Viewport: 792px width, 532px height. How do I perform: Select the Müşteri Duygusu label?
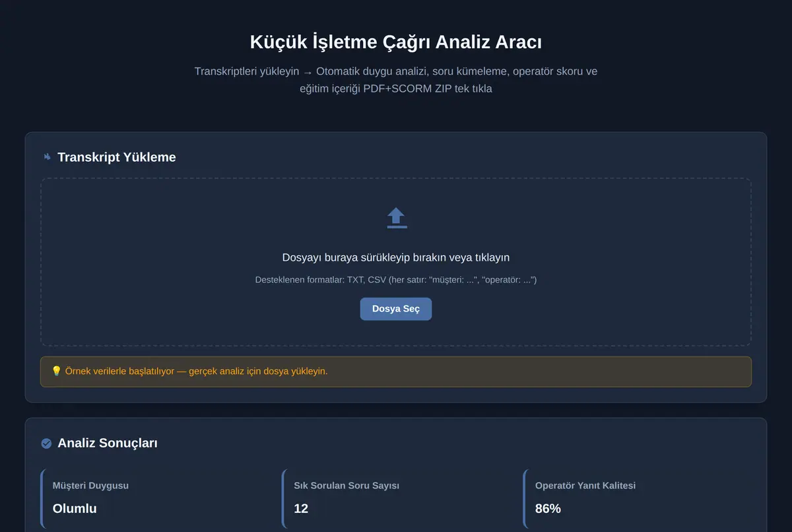click(x=90, y=485)
